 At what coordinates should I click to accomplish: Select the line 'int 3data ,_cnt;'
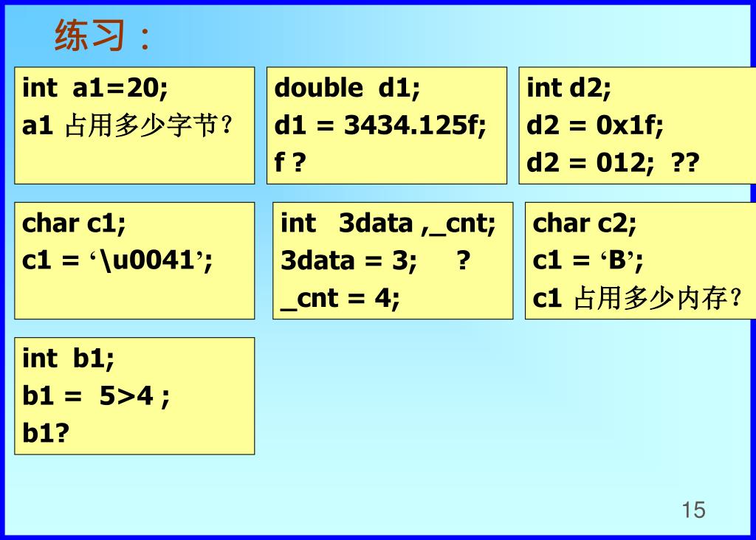click(388, 224)
